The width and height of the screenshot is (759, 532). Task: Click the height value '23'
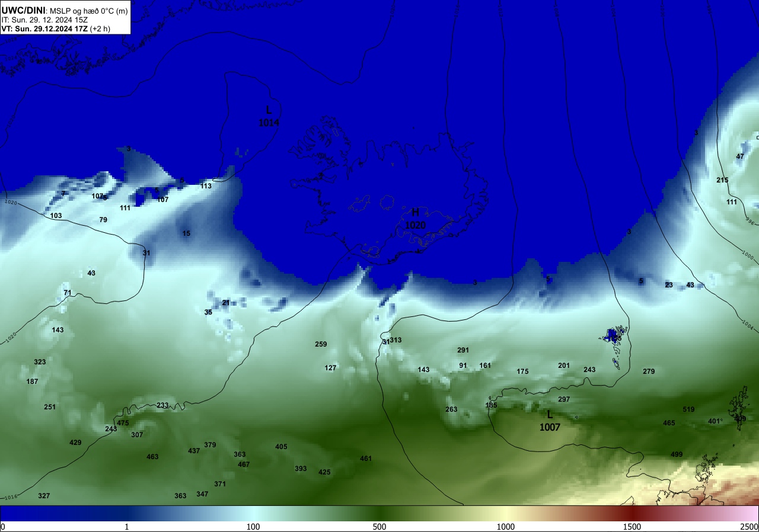(669, 285)
